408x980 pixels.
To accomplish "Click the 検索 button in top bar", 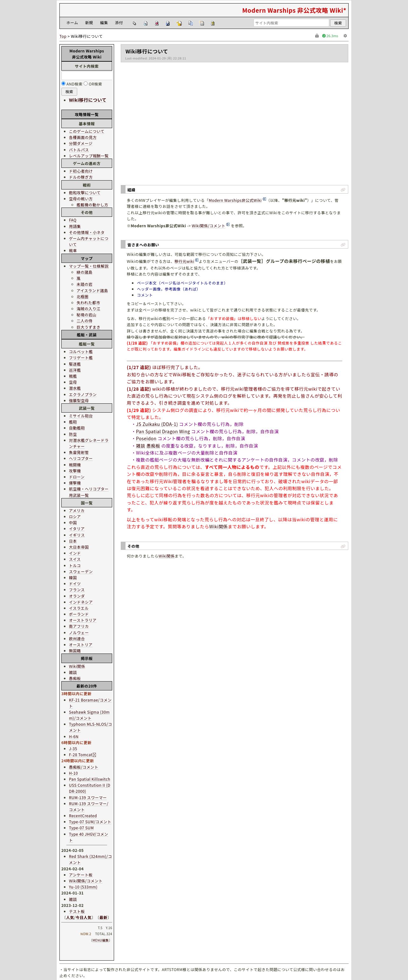I will pyautogui.click(x=338, y=23).
